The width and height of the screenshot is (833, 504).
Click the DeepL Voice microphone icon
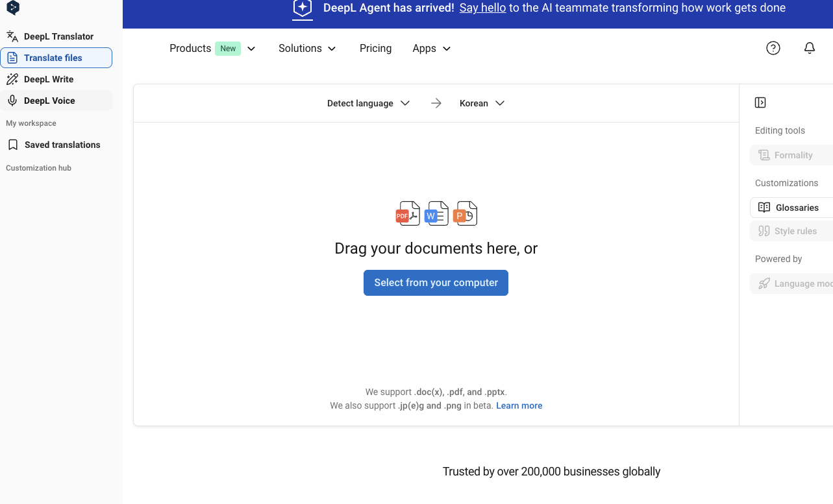pos(12,101)
